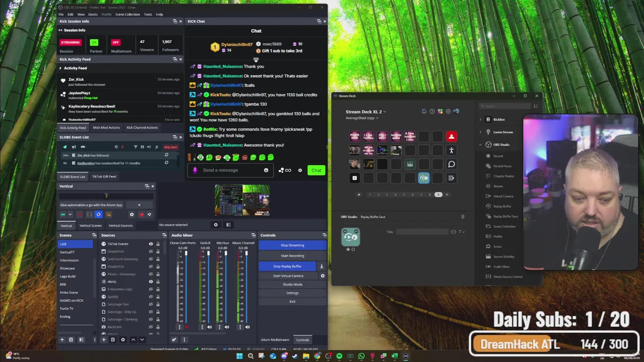
Task: Open the Stream Deck XL 2 device dropdown
Action: click(x=366, y=112)
